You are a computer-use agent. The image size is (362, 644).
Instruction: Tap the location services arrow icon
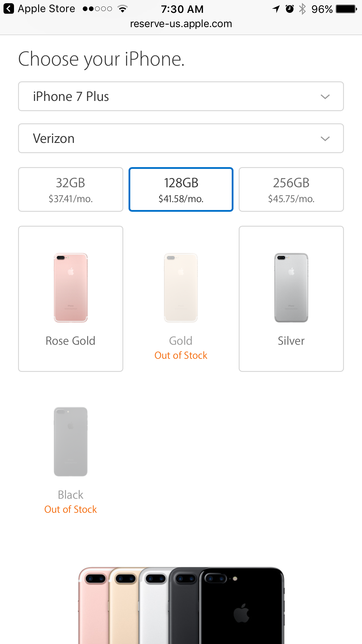[x=276, y=9]
